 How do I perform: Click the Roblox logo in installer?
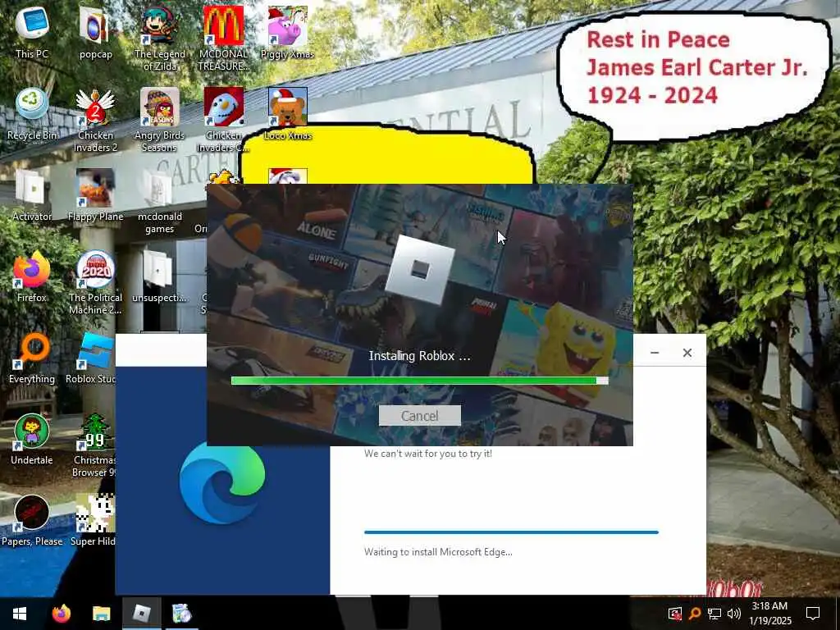pyautogui.click(x=420, y=270)
